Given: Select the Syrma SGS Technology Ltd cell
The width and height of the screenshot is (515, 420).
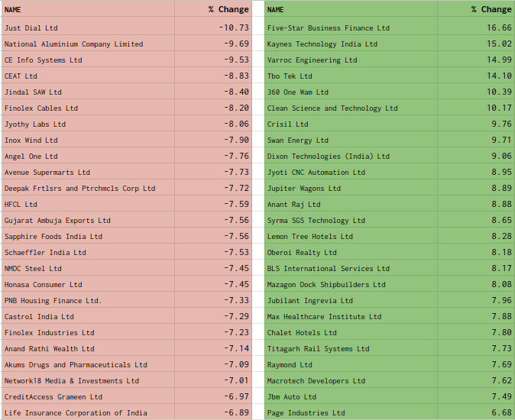Looking at the screenshot, I should [x=351, y=221].
